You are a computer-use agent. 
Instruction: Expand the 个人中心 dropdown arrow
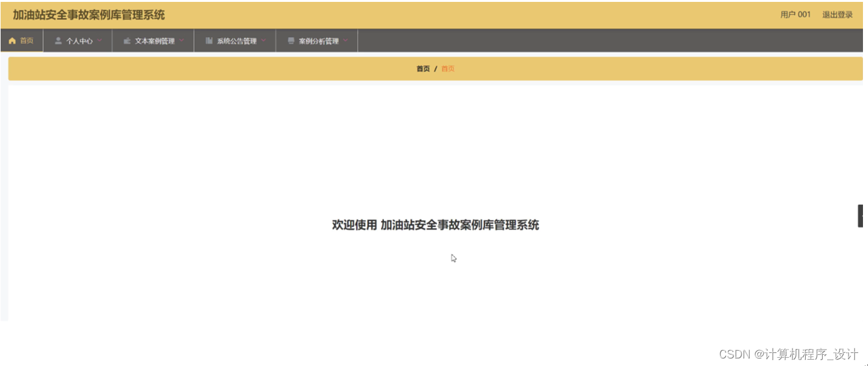tap(99, 41)
